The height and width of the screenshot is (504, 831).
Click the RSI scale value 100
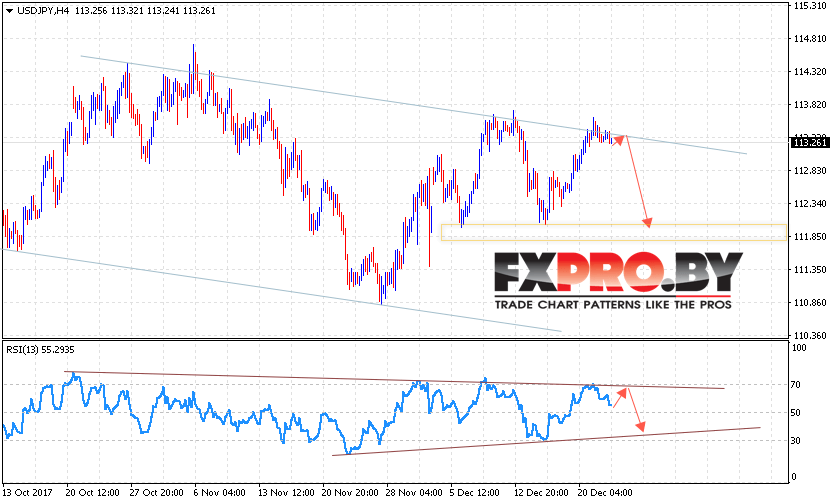pos(799,348)
